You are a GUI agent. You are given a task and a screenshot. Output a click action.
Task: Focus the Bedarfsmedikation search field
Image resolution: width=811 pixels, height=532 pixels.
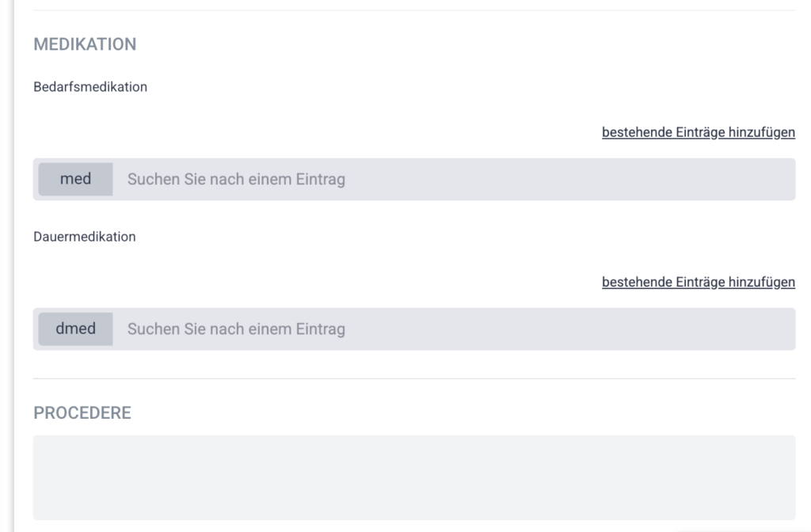point(451,180)
